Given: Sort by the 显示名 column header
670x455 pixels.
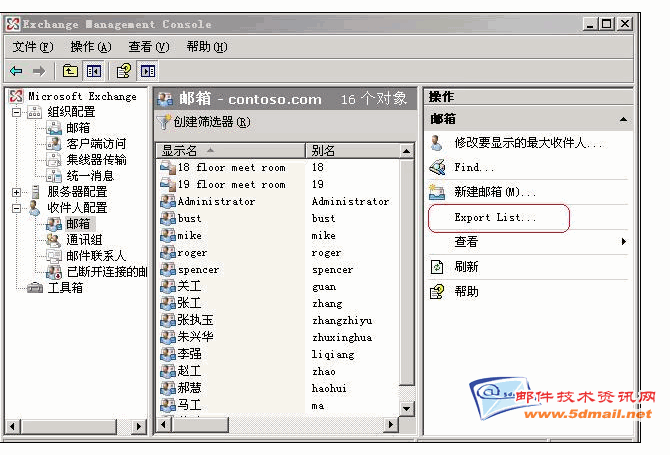Looking at the screenshot, I should [230, 150].
